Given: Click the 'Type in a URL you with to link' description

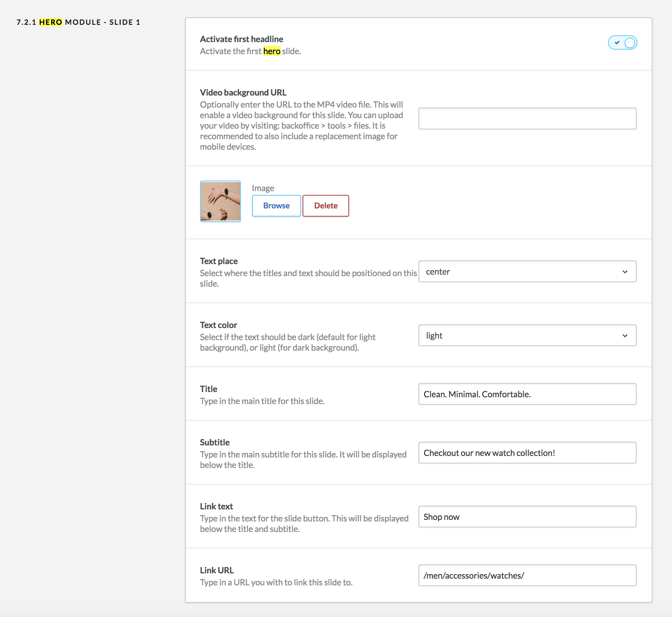Looking at the screenshot, I should click(x=276, y=582).
